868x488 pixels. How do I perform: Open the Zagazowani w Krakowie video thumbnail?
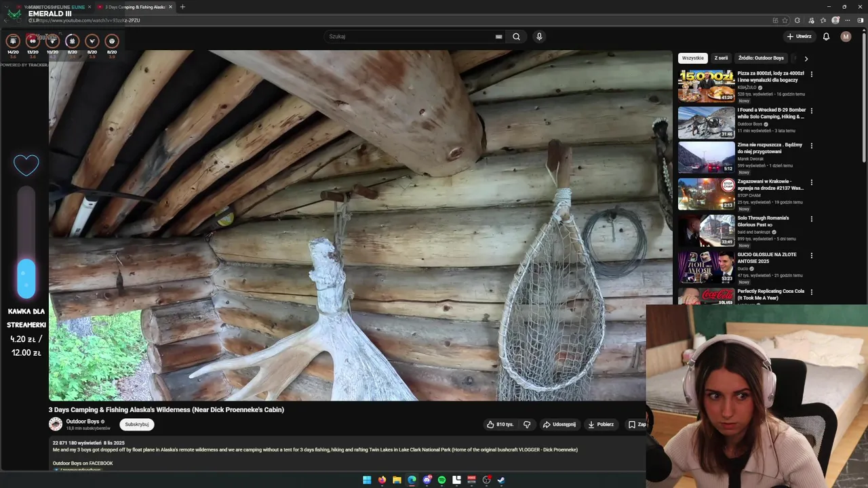pyautogui.click(x=706, y=194)
